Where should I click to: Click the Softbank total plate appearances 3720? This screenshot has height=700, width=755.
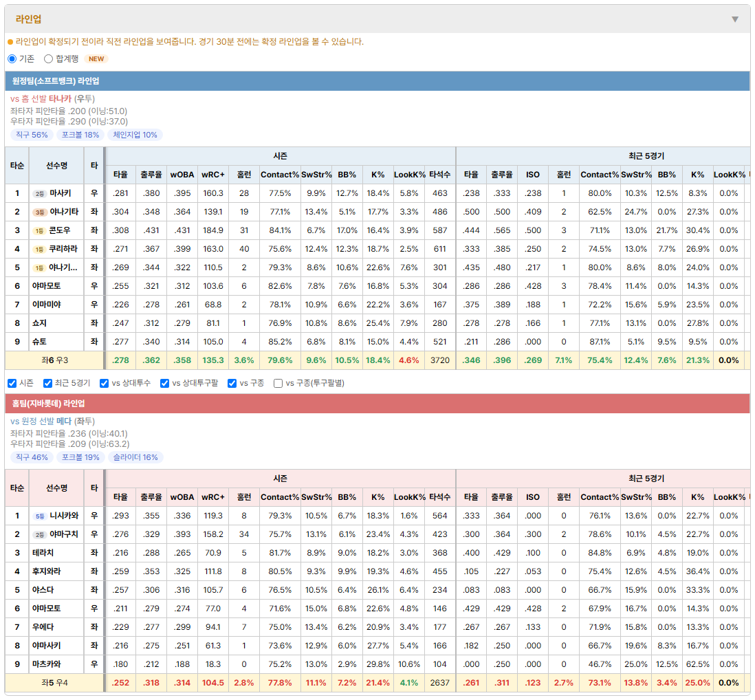(439, 360)
